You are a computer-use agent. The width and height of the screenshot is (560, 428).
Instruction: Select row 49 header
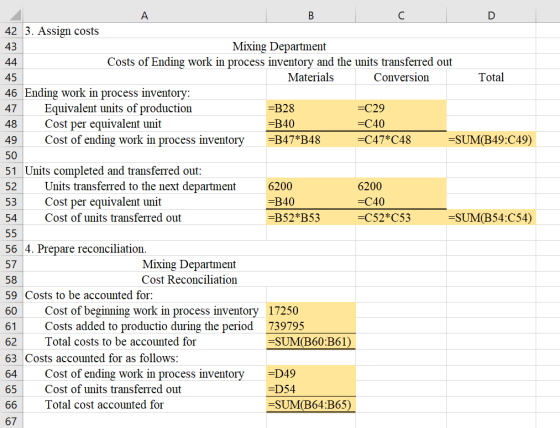(x=11, y=140)
